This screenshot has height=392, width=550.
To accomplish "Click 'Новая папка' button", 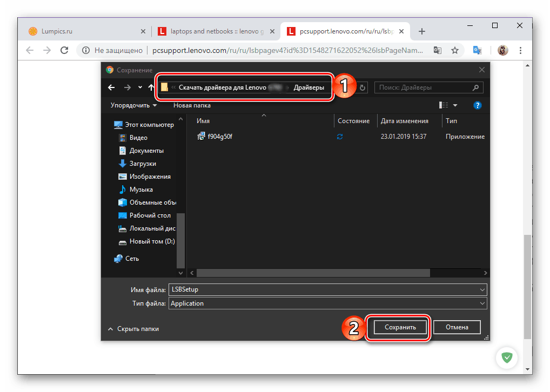I will tap(192, 105).
